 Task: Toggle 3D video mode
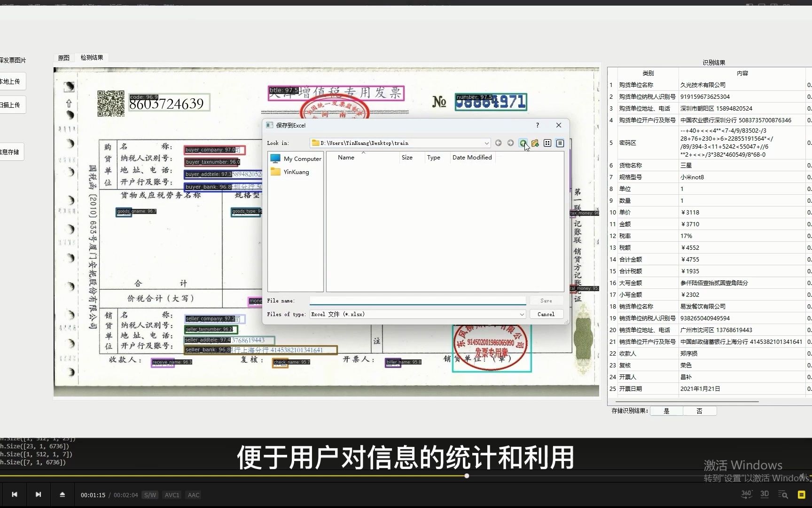[765, 494]
